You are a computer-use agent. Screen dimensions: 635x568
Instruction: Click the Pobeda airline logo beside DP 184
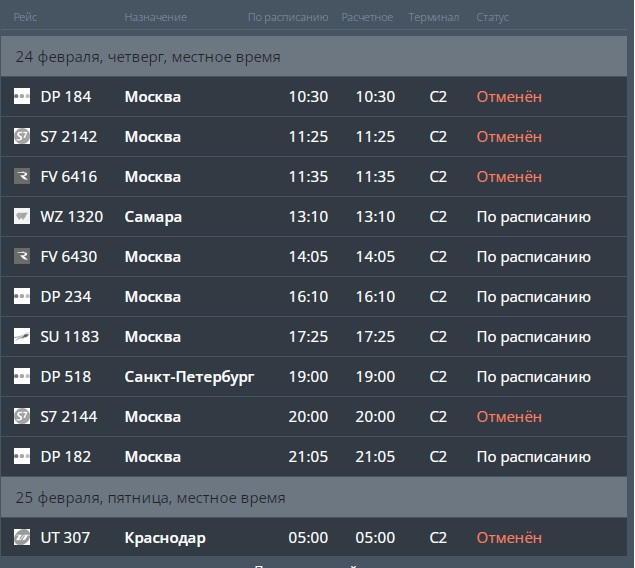click(22, 97)
